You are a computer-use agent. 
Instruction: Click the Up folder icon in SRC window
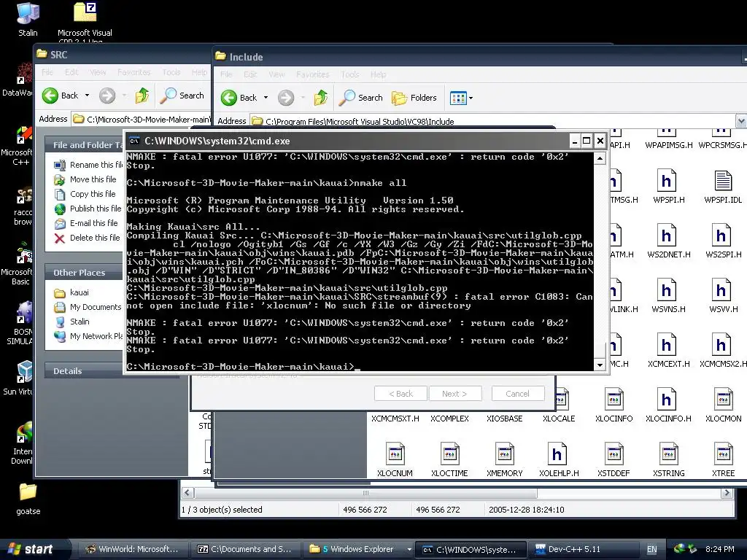[x=142, y=96]
